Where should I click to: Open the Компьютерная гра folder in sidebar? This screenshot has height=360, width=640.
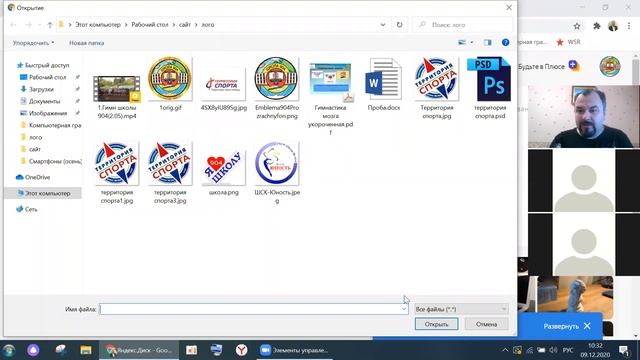coord(51,125)
